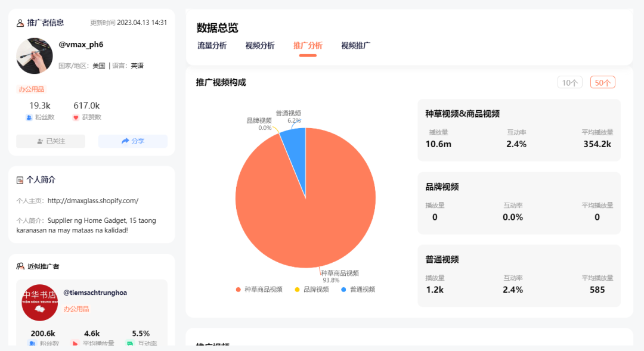Switch video count to 10个
The width and height of the screenshot is (644, 351).
569,83
